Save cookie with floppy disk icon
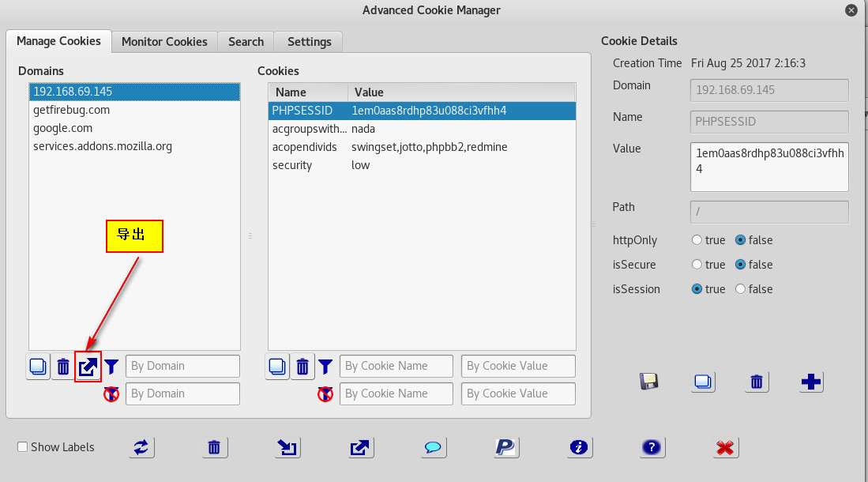The width and height of the screenshot is (868, 482). pos(648,381)
